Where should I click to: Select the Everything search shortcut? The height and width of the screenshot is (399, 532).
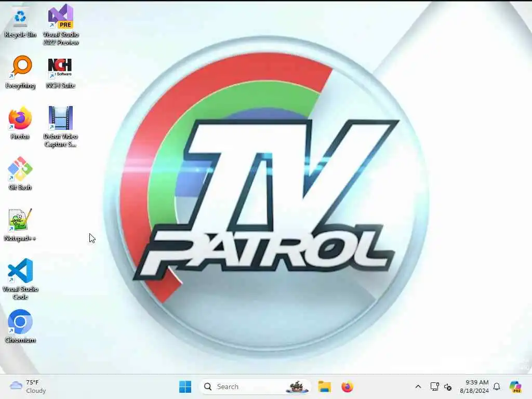pyautogui.click(x=20, y=72)
